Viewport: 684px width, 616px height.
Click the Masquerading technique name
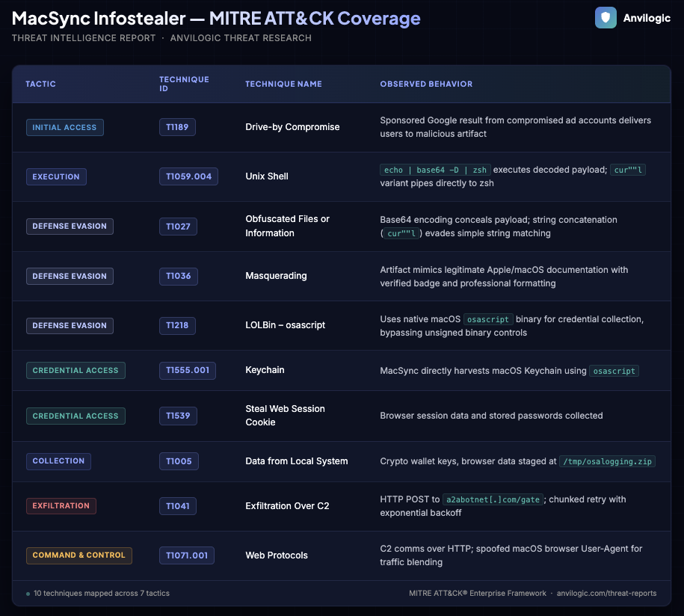click(x=276, y=276)
